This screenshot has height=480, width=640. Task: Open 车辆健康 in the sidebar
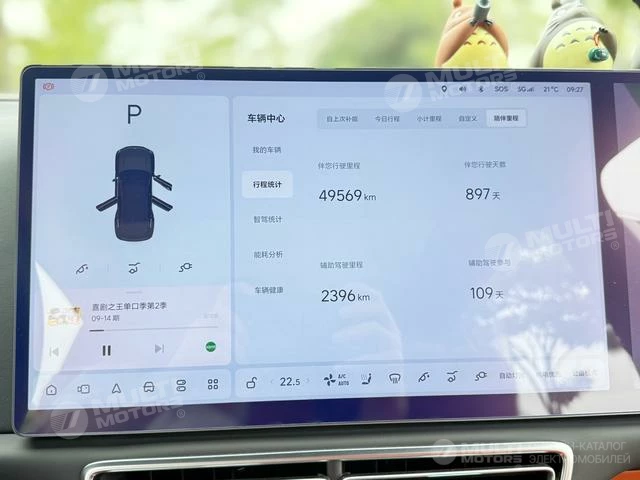click(x=268, y=290)
